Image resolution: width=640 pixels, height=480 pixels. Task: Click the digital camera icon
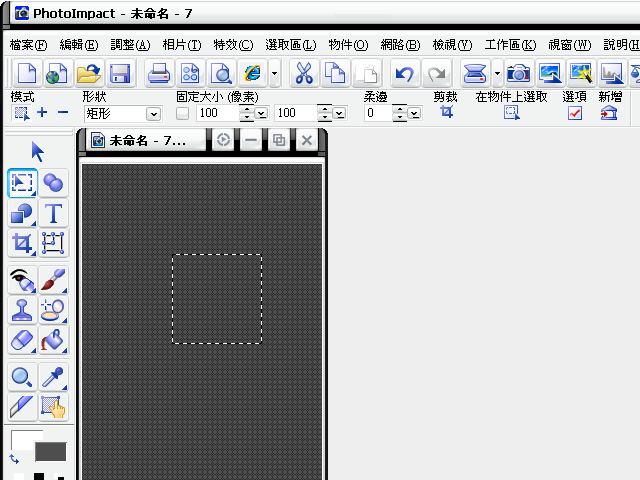[x=518, y=74]
